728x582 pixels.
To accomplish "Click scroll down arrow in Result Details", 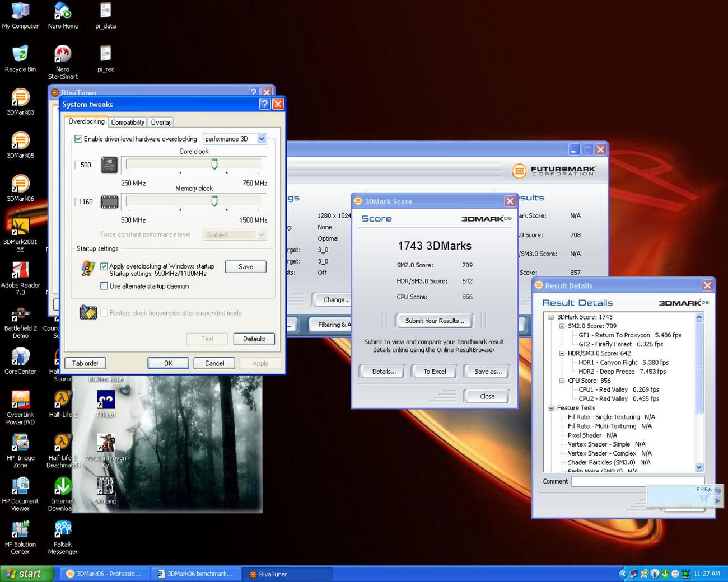I will coord(699,467).
